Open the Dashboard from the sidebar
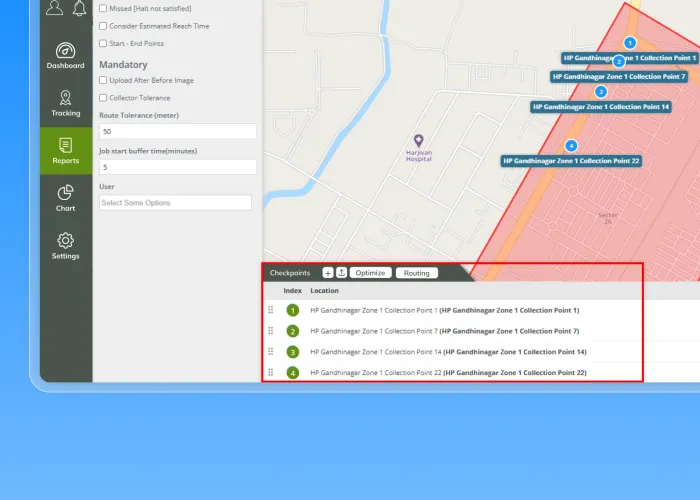 [65, 56]
